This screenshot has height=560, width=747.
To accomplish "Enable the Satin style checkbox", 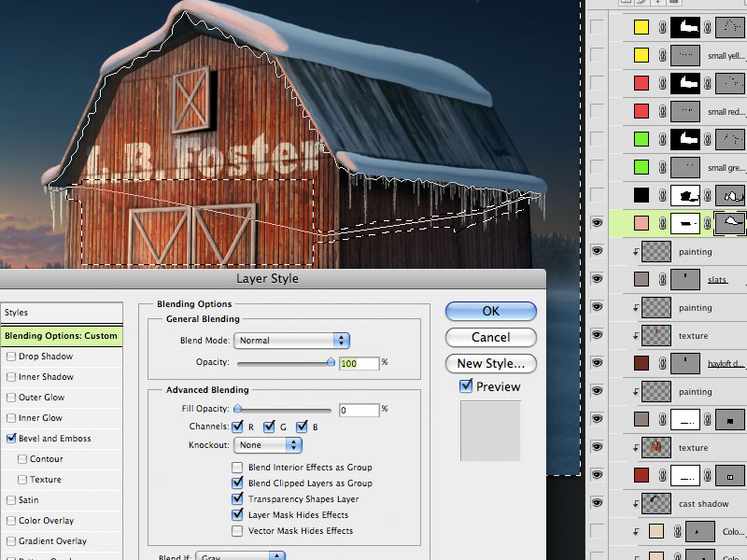I will pyautogui.click(x=11, y=500).
